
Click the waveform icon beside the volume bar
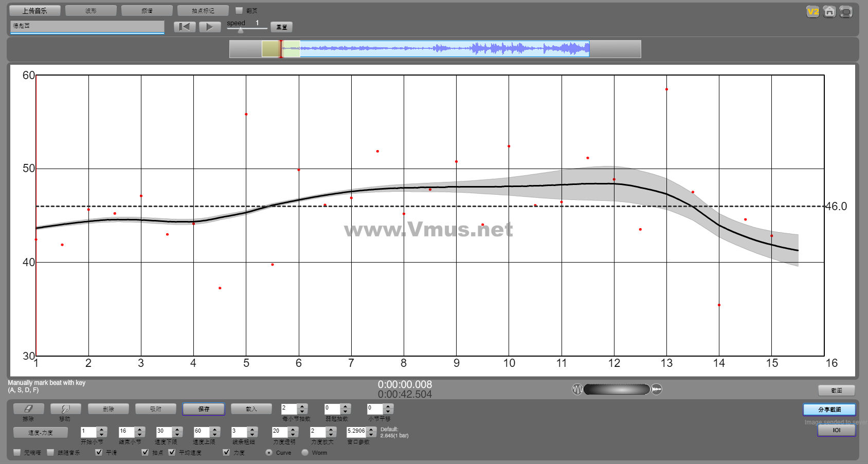(577, 389)
